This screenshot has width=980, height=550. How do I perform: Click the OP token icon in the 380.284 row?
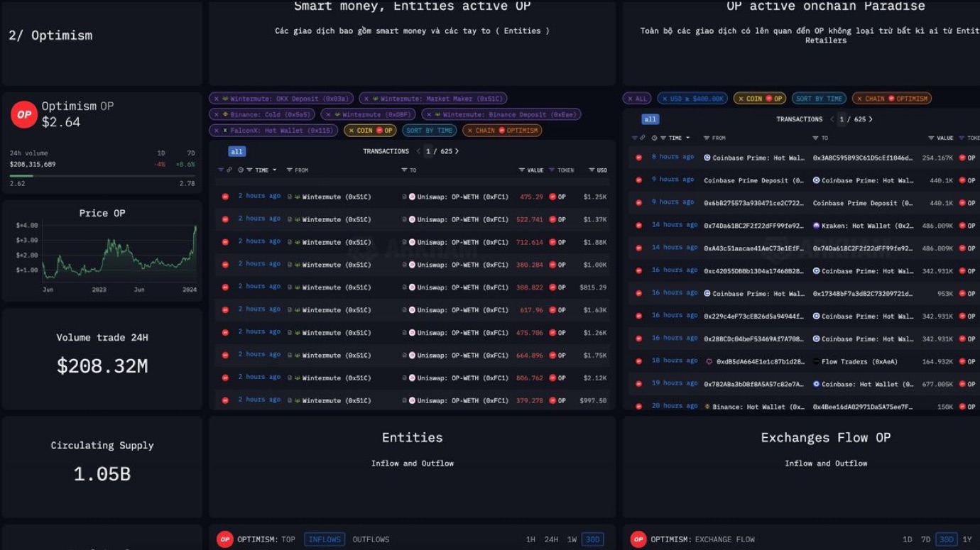(552, 265)
